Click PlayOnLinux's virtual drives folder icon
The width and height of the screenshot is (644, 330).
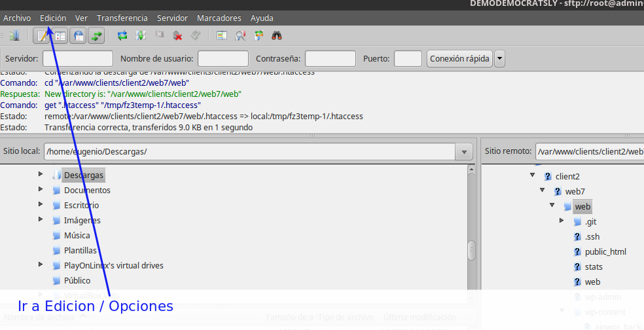click(57, 266)
